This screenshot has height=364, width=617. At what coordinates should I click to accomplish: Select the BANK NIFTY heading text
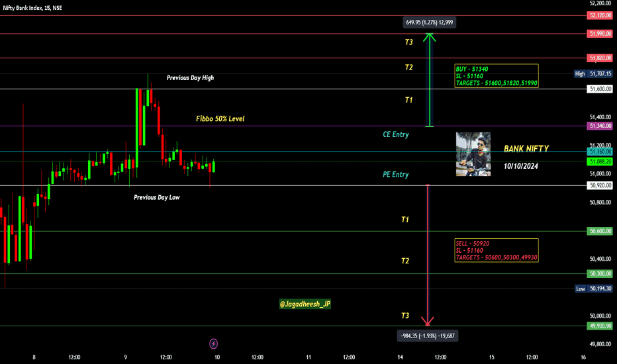526,149
